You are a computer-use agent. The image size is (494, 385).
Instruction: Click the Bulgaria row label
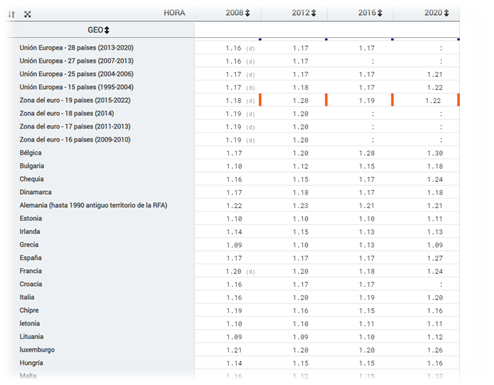[32, 166]
